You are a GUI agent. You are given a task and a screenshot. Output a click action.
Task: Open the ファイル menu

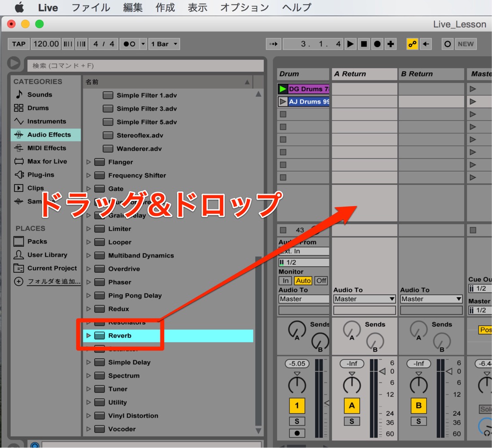point(91,8)
